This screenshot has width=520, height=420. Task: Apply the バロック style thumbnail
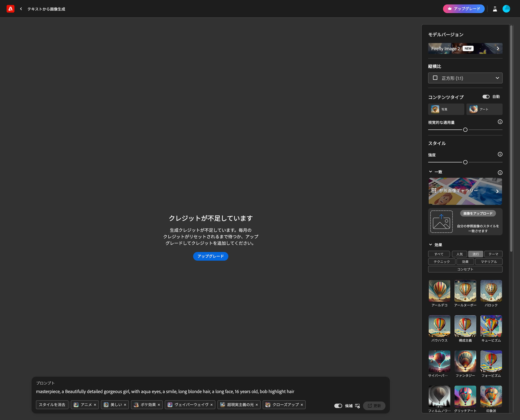(x=491, y=291)
